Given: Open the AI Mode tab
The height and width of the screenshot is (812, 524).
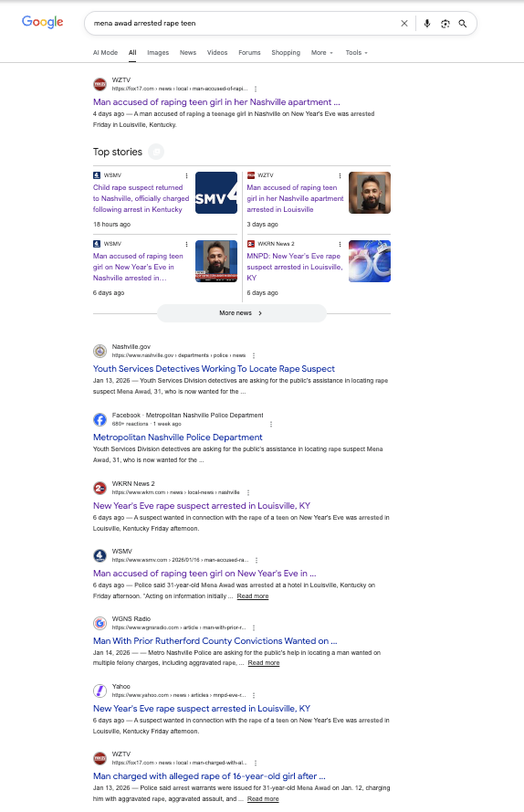Looking at the screenshot, I should click(105, 53).
